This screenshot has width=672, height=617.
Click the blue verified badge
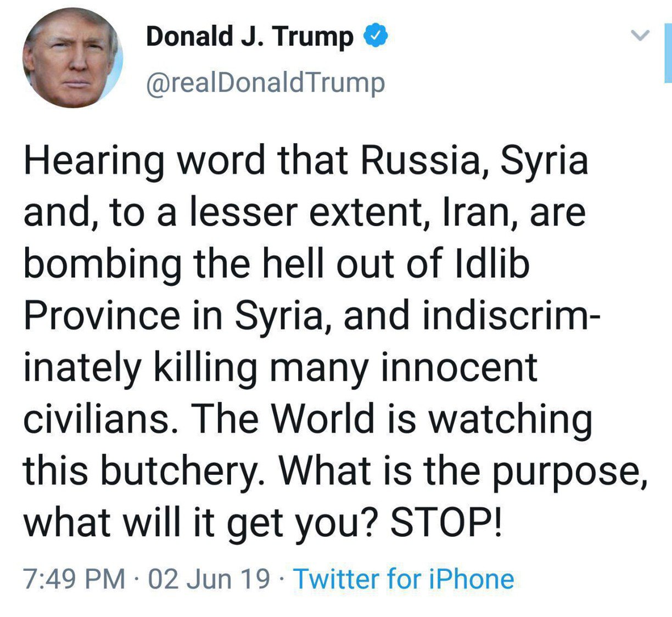(377, 36)
